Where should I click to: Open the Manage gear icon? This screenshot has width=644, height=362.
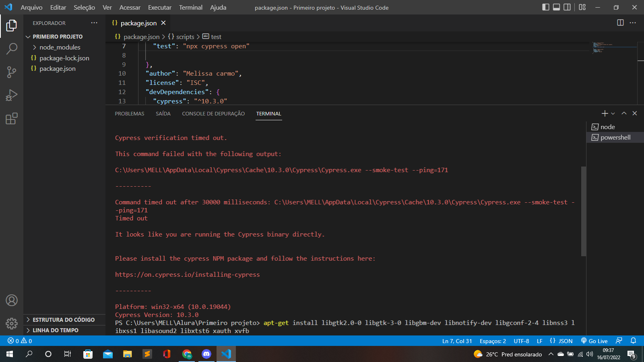(12, 323)
